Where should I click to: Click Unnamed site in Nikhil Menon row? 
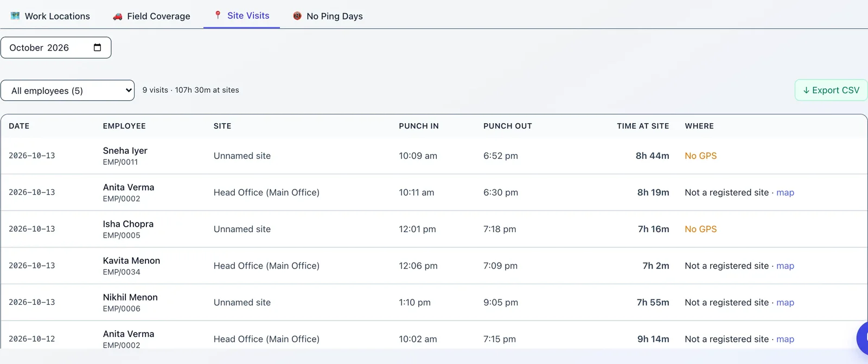click(242, 303)
